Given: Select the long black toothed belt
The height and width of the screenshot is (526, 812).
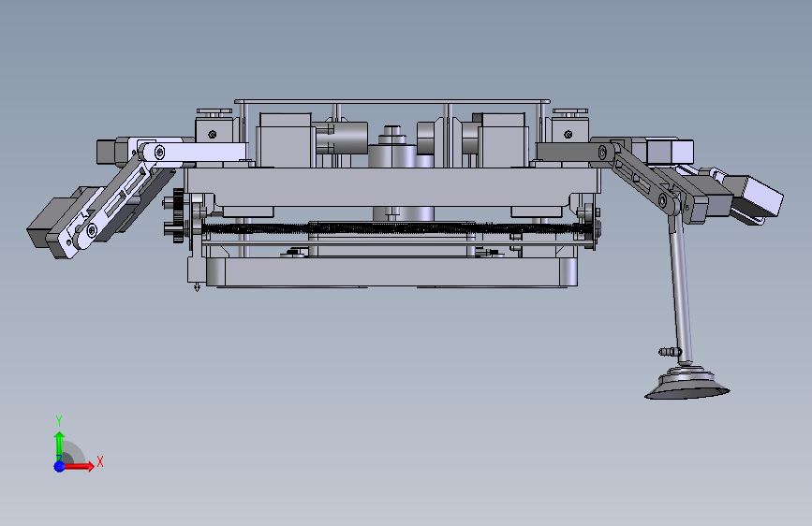Looking at the screenshot, I should point(396,227).
